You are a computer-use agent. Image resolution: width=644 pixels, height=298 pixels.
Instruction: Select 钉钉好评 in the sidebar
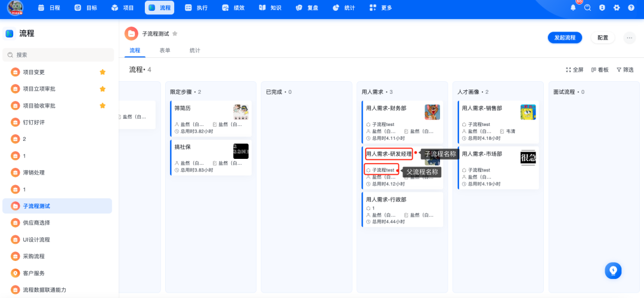coord(57,122)
